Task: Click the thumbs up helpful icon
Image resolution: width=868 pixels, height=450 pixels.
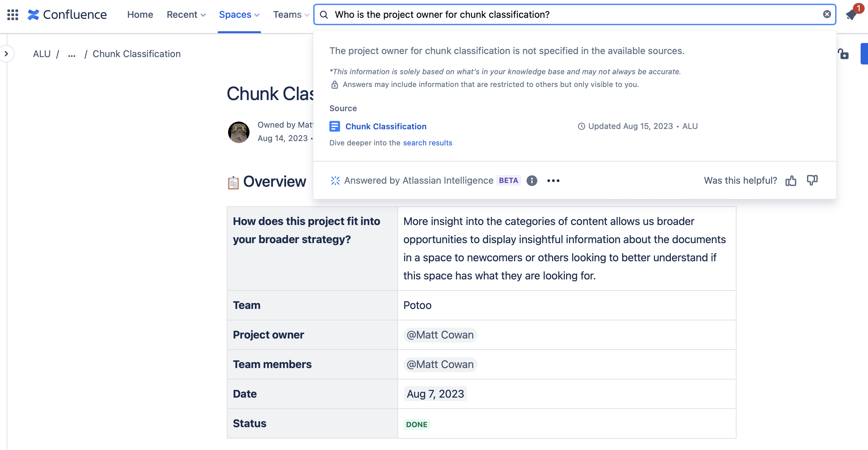Action: (791, 180)
